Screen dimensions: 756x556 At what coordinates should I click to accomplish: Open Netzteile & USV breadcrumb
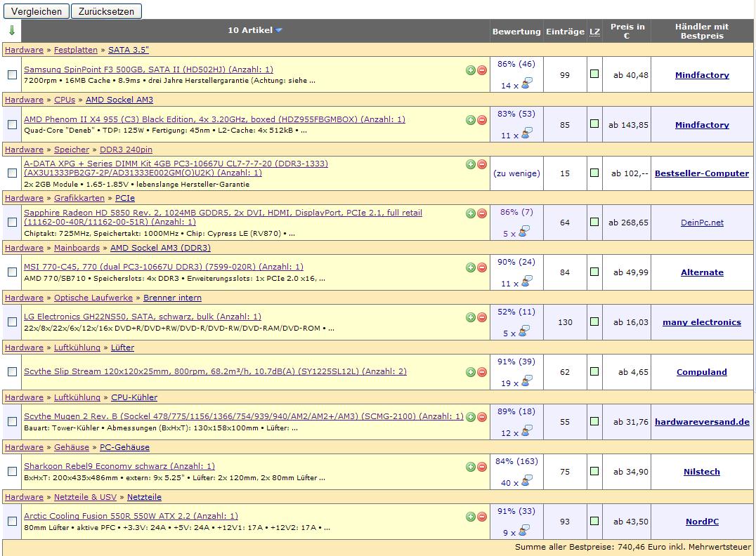pos(85,497)
